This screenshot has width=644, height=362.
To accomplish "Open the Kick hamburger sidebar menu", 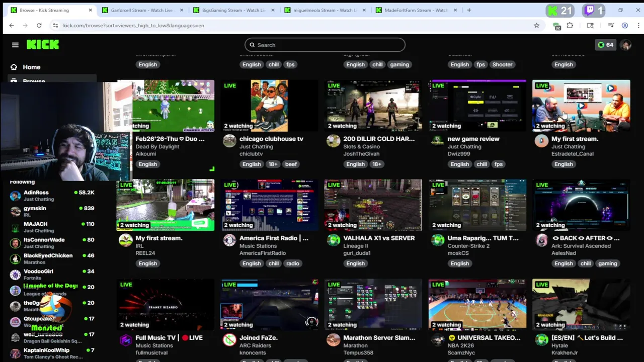I will tap(15, 45).
